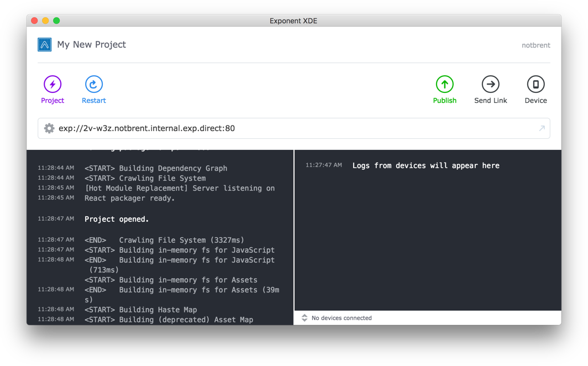Click the My New Project title
The height and width of the screenshot is (366, 588).
[92, 45]
